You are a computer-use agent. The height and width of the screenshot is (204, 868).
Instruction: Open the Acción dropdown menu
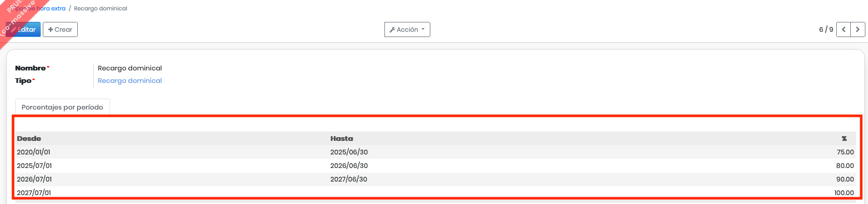coord(407,30)
